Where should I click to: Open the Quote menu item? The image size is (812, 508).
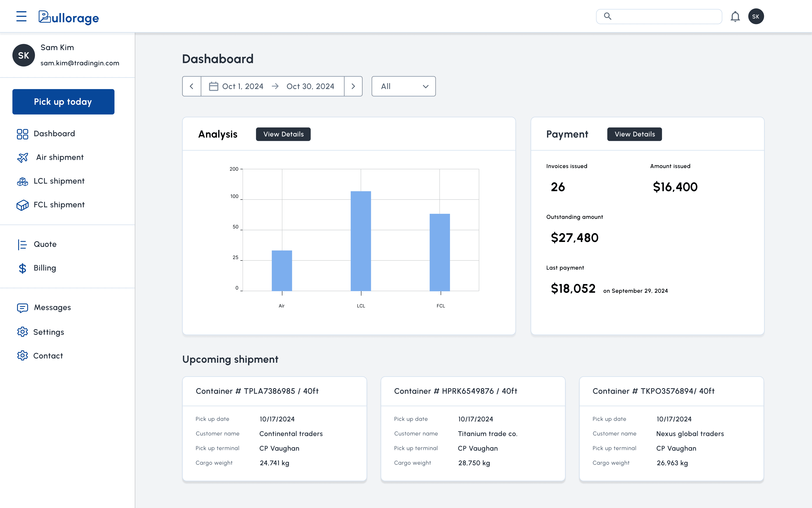click(45, 244)
